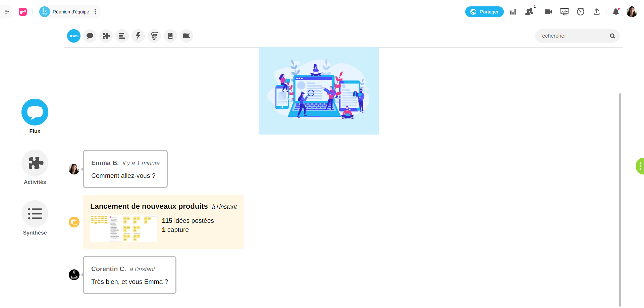644x308 pixels.
Task: Select the TOUS filter
Action: click(74, 36)
